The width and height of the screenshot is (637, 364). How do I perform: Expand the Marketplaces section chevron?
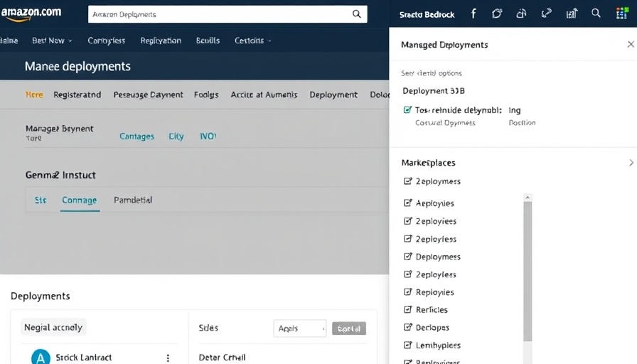coord(631,163)
